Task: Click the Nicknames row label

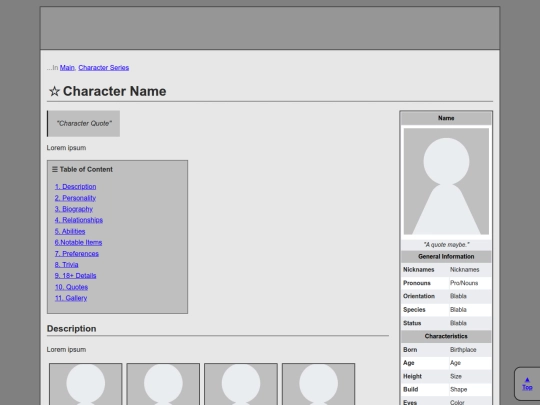Action: [419, 270]
